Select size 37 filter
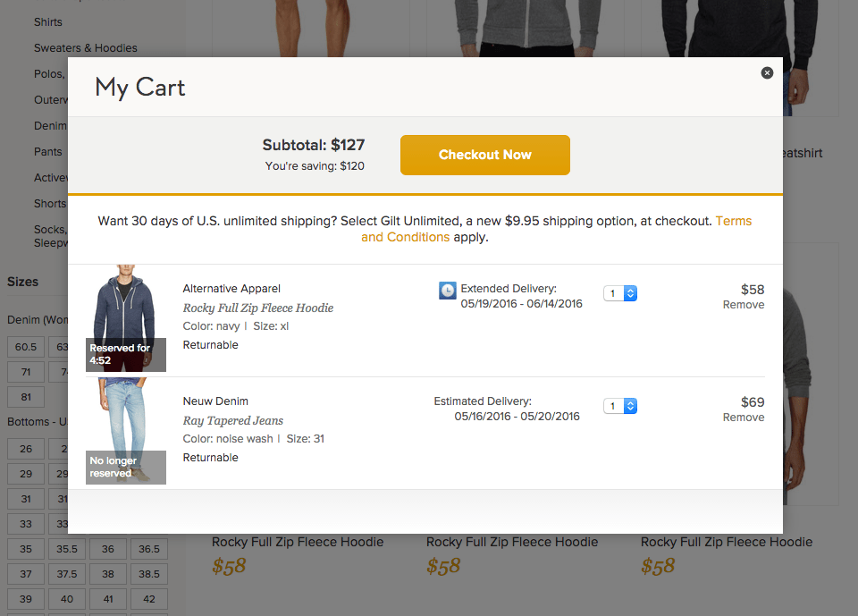Screen dimensions: 858x616 tap(26, 574)
